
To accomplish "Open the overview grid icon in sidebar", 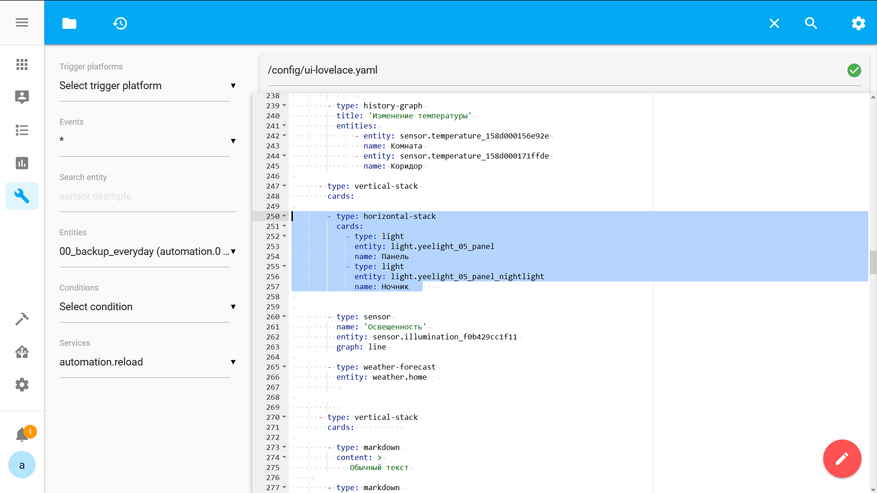I will pos(22,64).
